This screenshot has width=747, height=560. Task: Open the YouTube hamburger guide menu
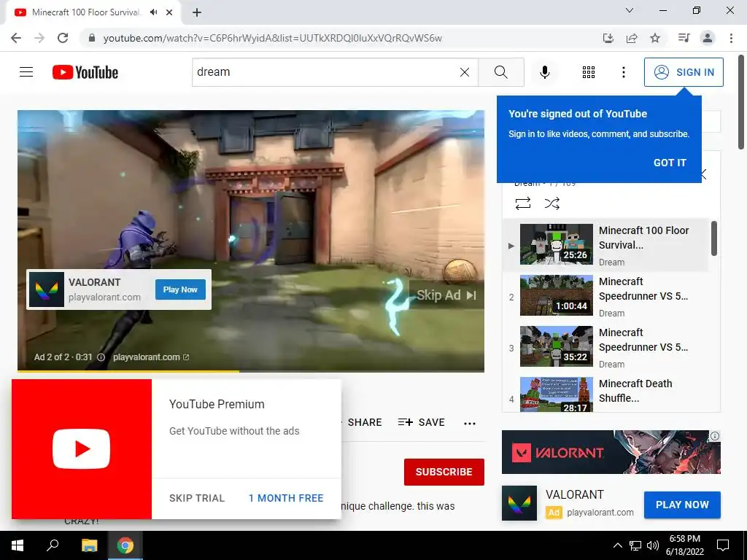26,72
